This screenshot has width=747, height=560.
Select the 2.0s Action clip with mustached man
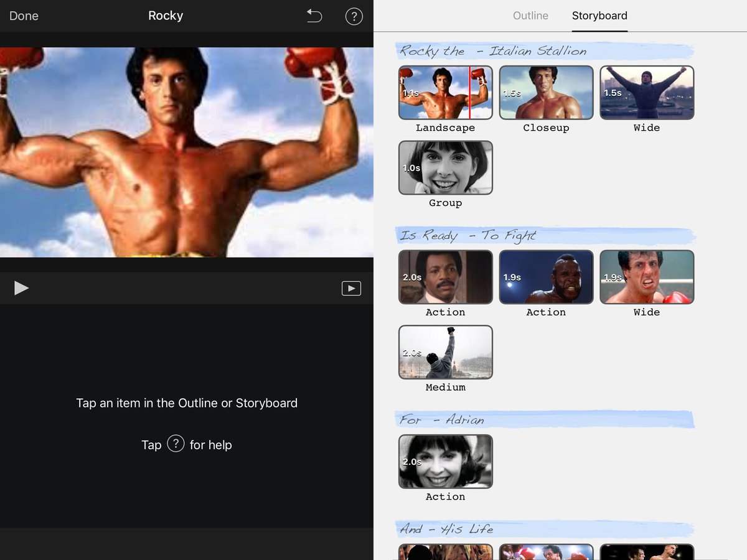click(x=446, y=277)
